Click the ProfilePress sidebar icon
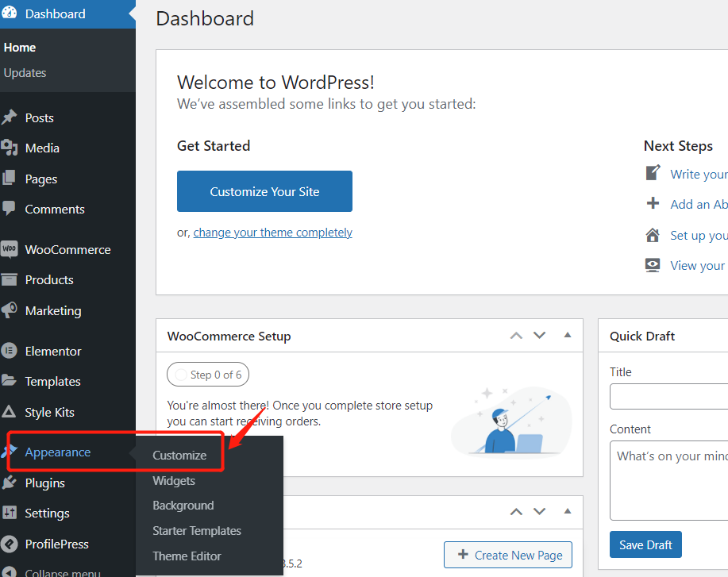 (x=10, y=544)
